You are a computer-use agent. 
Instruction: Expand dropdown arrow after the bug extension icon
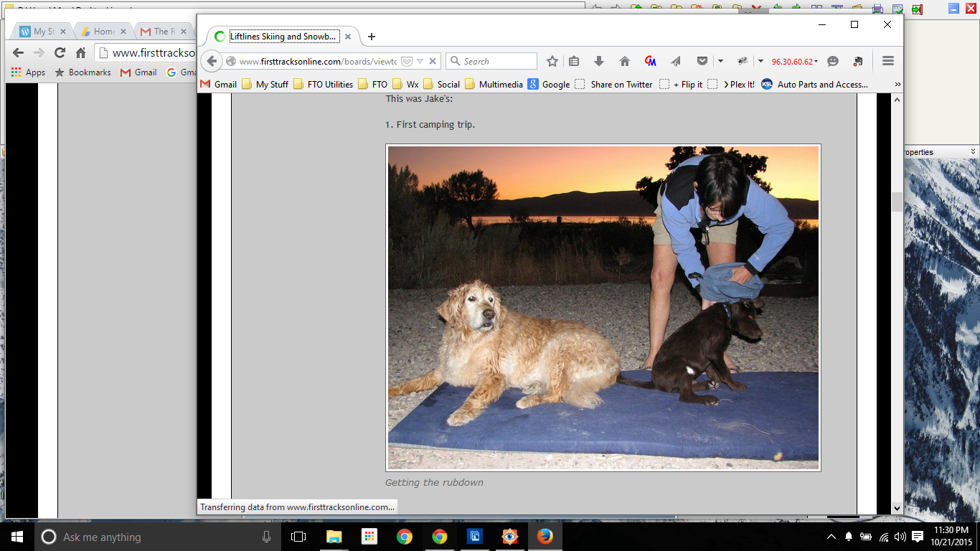click(760, 61)
